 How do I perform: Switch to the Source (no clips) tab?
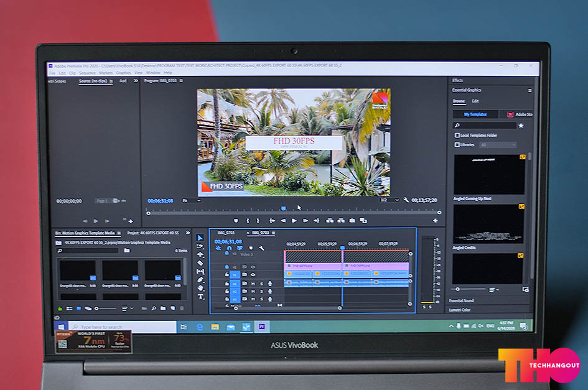point(93,81)
